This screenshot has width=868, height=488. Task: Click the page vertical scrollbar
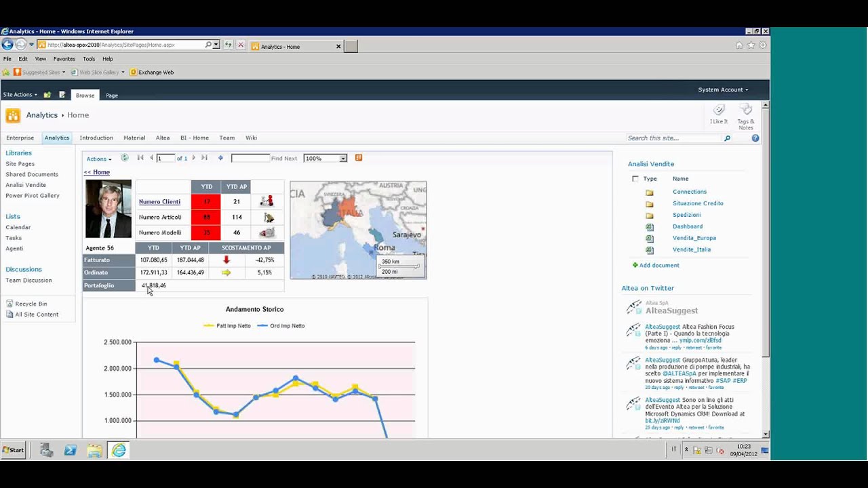pyautogui.click(x=766, y=270)
